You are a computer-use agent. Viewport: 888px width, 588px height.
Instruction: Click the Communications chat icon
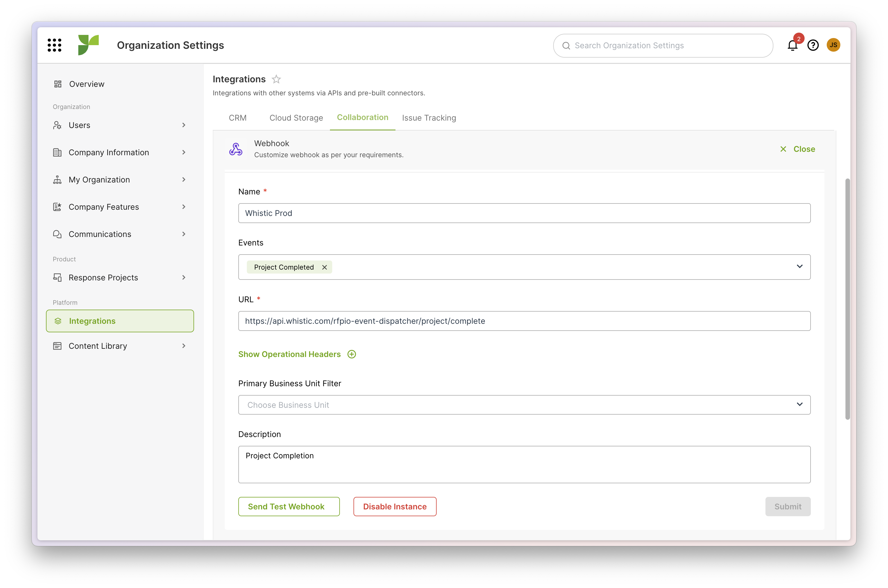57,234
